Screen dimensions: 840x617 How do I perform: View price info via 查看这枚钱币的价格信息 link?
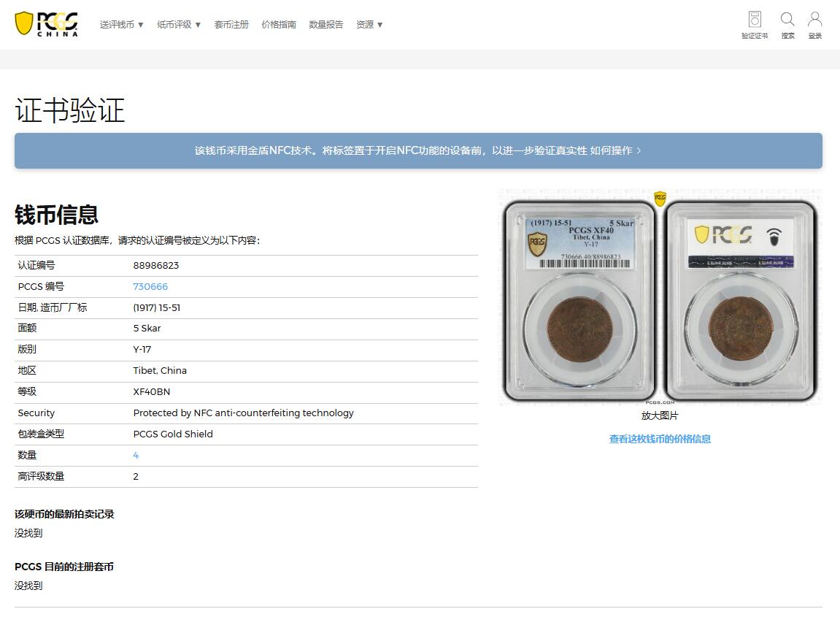pos(659,439)
